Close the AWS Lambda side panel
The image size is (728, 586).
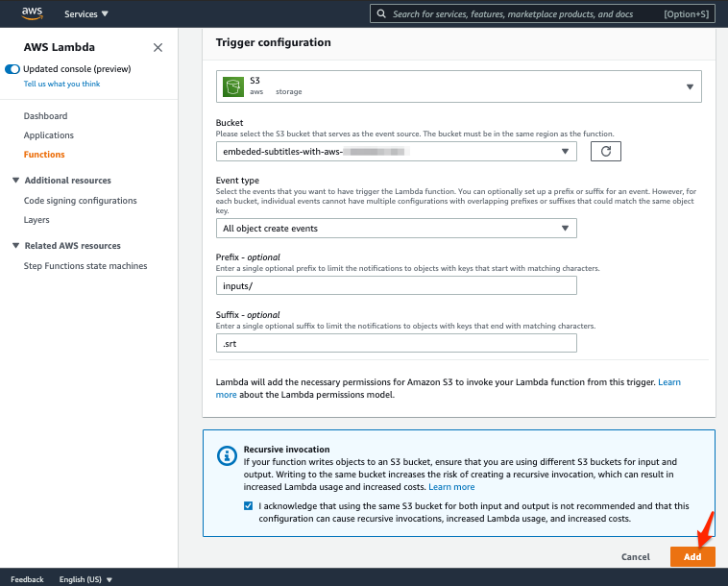158,47
